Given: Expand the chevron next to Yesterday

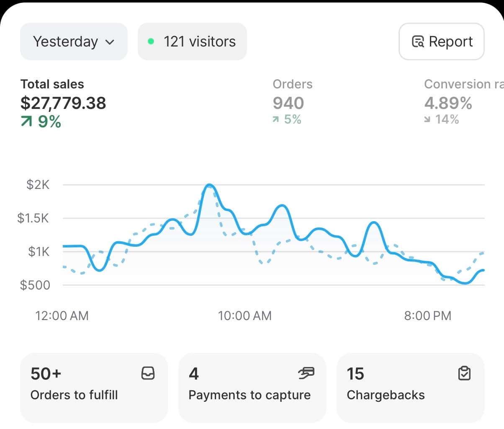Looking at the screenshot, I should click(x=109, y=42).
